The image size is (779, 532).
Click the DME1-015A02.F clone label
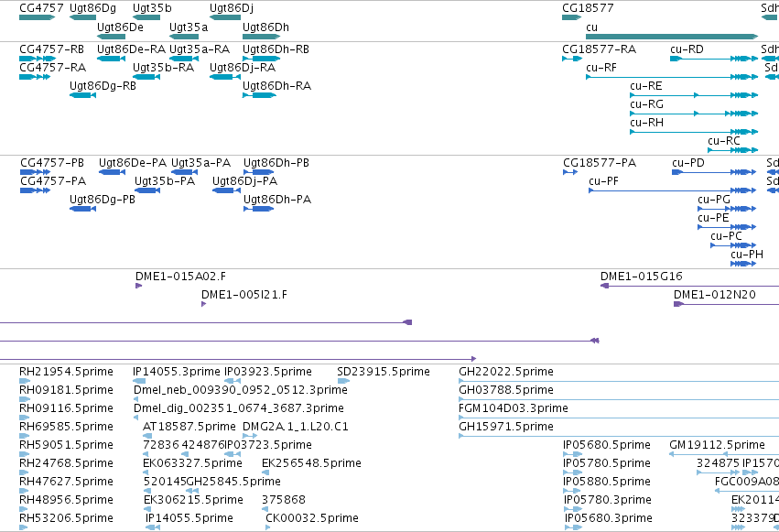[180, 277]
